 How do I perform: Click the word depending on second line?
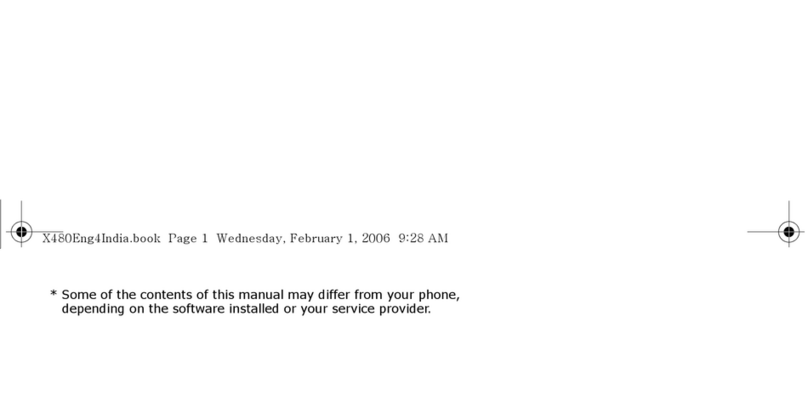[93, 309]
